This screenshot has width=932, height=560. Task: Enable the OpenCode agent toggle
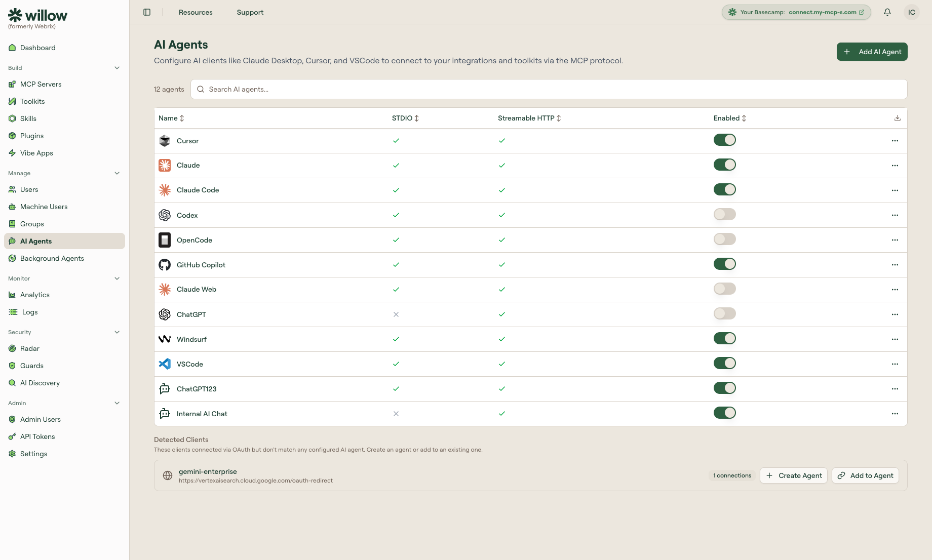(x=725, y=239)
